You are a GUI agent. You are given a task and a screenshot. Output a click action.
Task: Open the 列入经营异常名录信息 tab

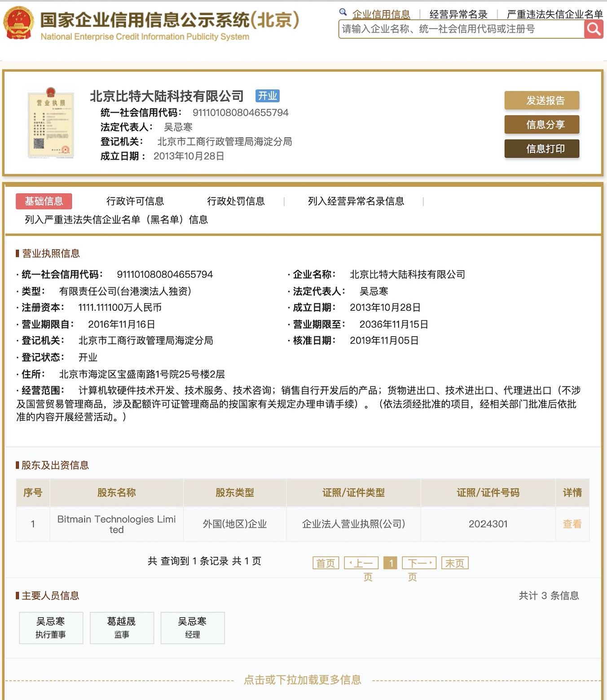356,201
